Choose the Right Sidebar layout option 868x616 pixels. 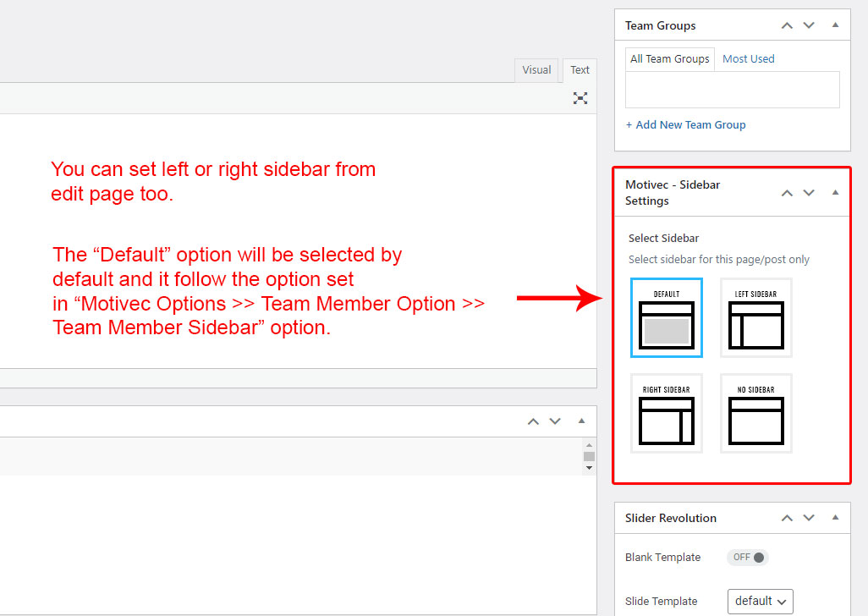667,414
